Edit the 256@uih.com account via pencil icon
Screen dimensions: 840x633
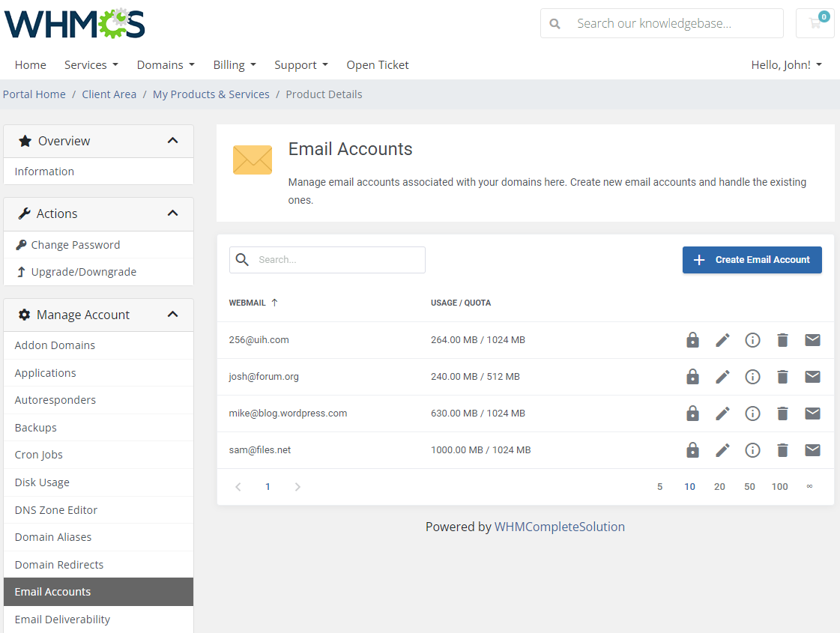coord(722,340)
